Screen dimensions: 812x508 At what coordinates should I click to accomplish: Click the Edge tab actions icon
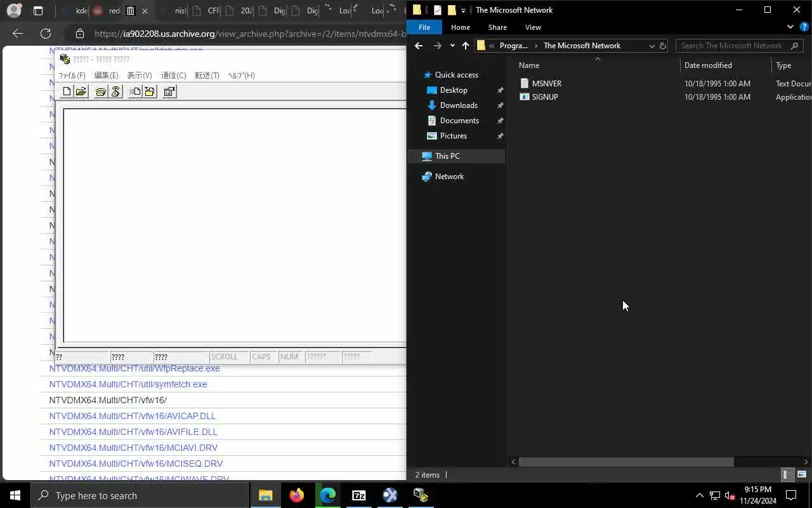[x=38, y=11]
